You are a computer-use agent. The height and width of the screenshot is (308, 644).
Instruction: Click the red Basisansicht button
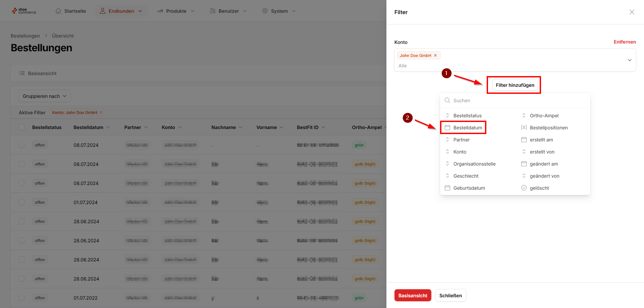point(413,295)
